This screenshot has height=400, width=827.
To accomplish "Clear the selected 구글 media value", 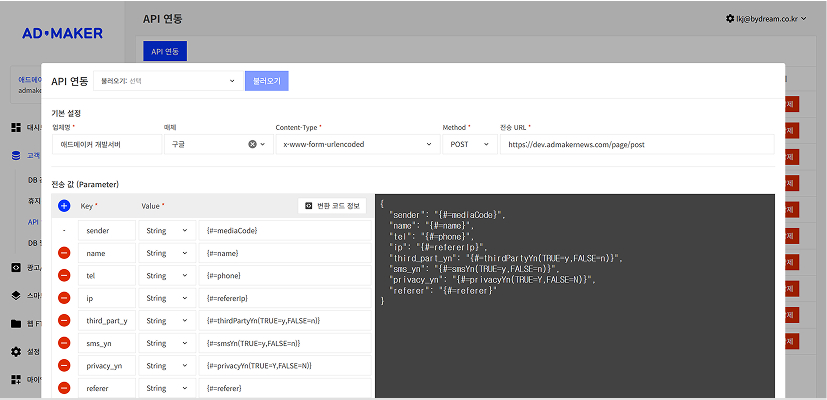I will (253, 144).
